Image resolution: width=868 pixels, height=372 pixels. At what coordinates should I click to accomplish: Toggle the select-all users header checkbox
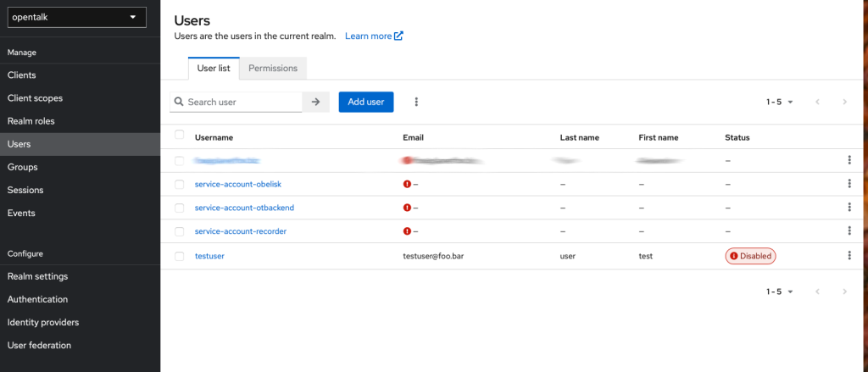(x=179, y=135)
